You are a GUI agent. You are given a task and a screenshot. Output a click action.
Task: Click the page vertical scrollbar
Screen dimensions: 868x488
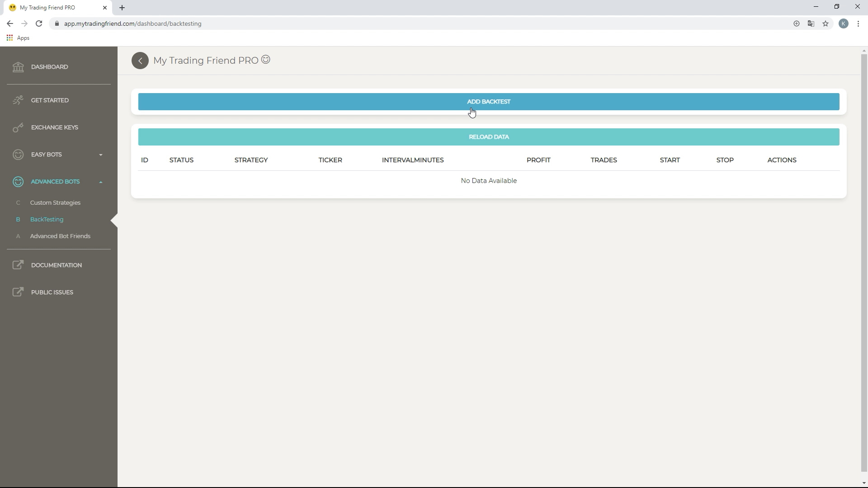pos(864,262)
